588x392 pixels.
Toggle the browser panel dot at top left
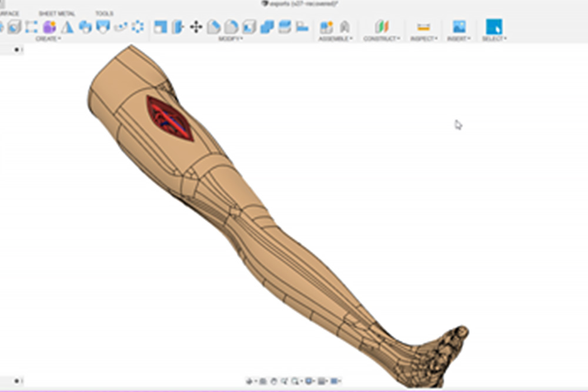click(16, 50)
